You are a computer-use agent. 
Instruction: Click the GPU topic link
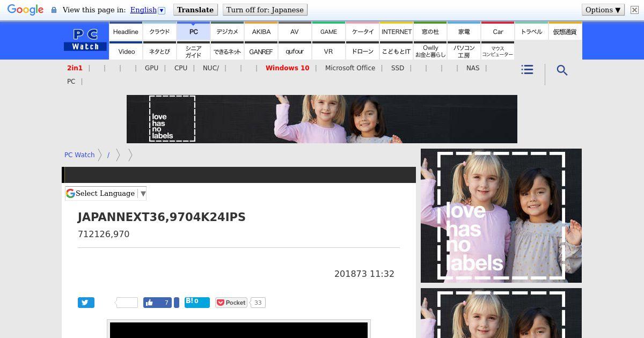click(x=151, y=68)
